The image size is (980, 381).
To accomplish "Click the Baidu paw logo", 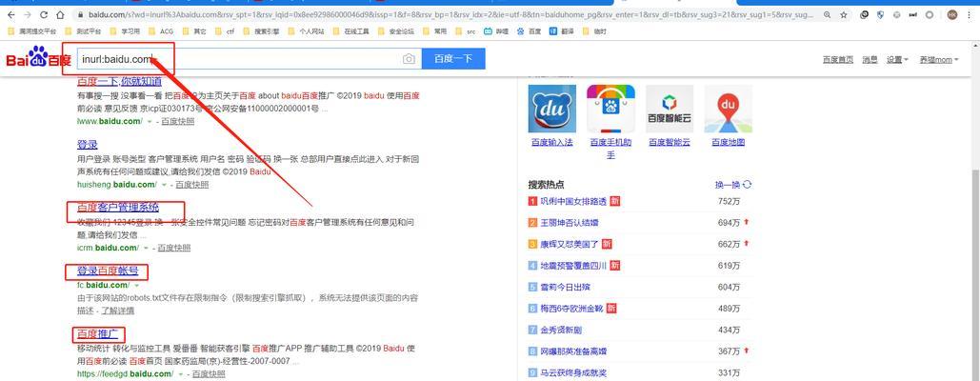I will 39,59.
